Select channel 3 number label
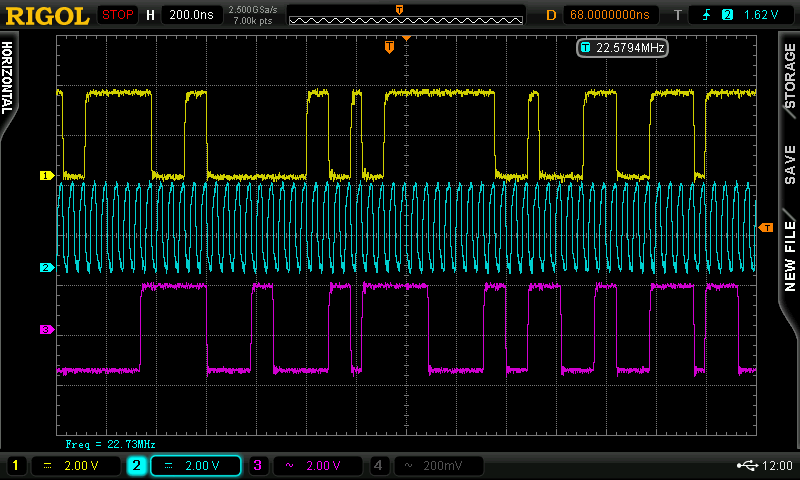 tap(258, 465)
